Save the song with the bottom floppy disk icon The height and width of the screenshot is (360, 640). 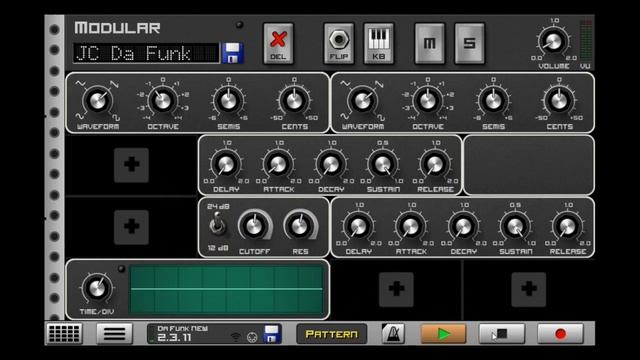tap(272, 334)
